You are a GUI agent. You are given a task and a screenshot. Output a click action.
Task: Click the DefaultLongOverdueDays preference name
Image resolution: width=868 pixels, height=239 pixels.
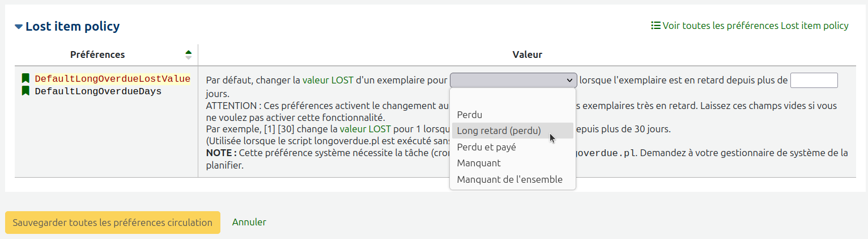(99, 91)
